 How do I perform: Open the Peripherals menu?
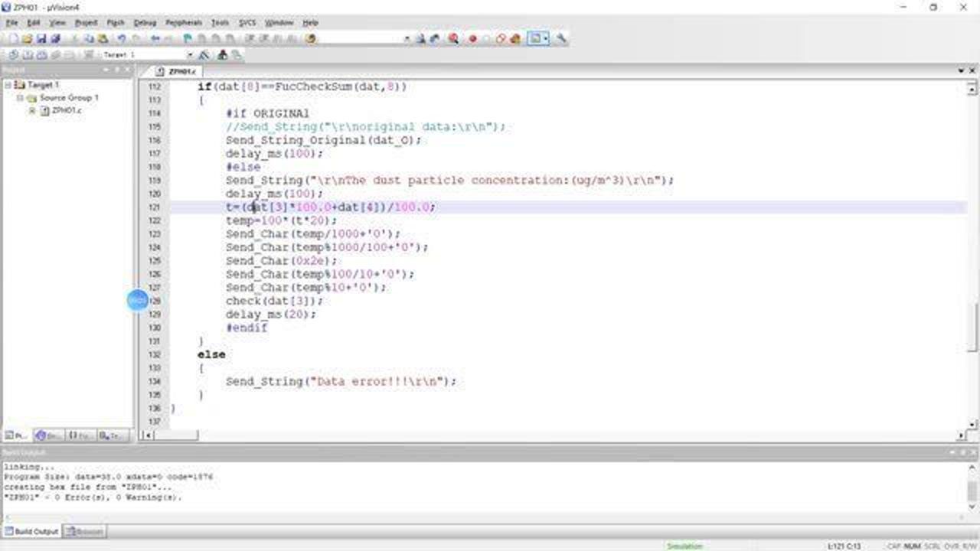[x=184, y=23]
